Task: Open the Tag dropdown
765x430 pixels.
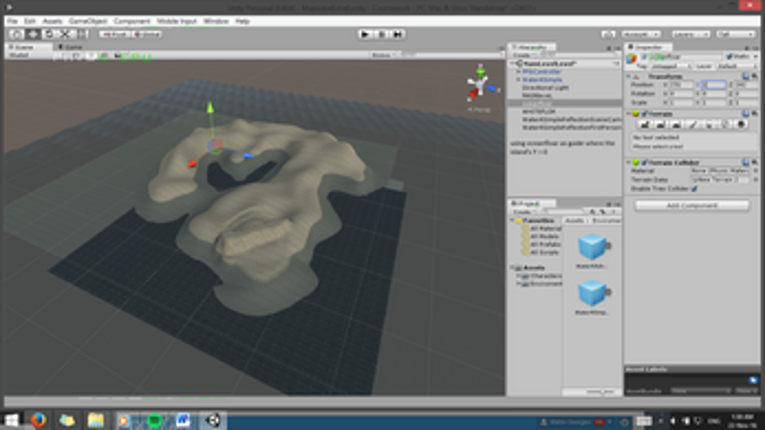Action: (x=670, y=66)
